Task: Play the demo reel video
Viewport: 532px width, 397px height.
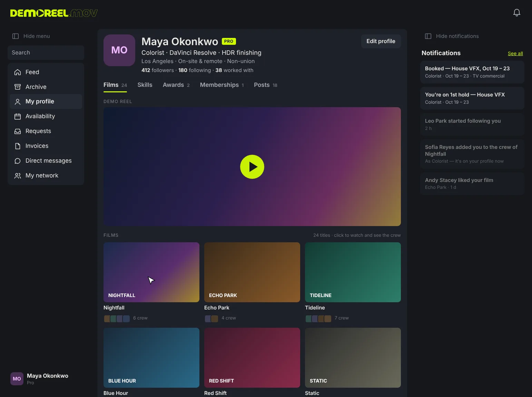Action: pos(252,167)
